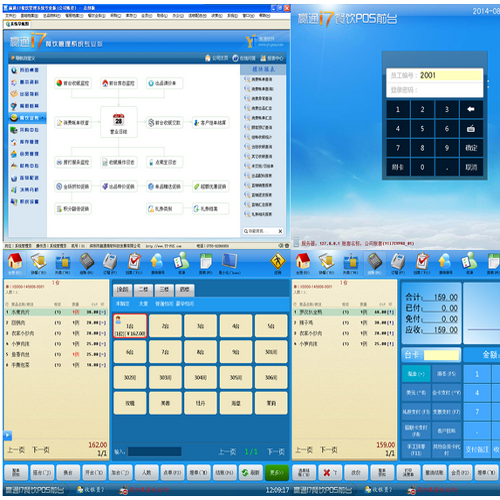Click the green 刷新 refresh button

point(251,472)
